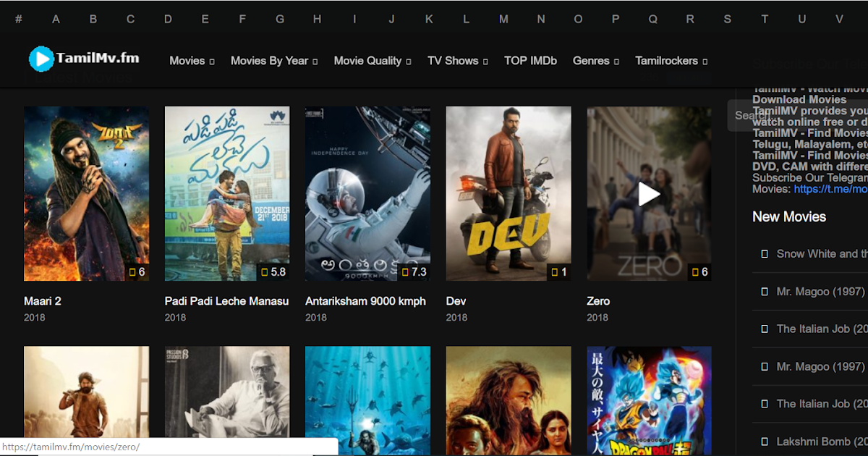Screen dimensions: 868x456
Task: Filter titles by letter R
Action: (x=690, y=19)
